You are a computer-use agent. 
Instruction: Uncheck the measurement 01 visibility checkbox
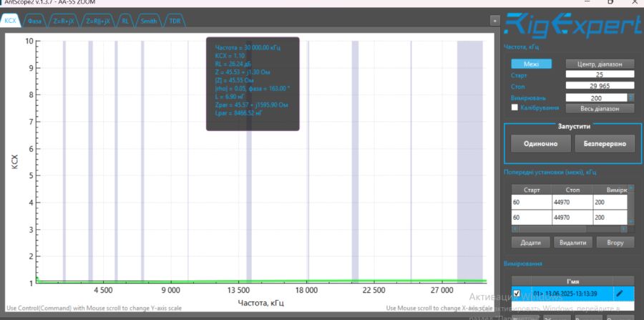(x=517, y=293)
